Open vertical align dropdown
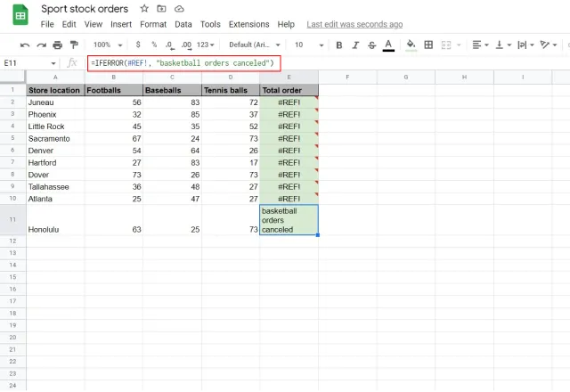 tap(503, 45)
